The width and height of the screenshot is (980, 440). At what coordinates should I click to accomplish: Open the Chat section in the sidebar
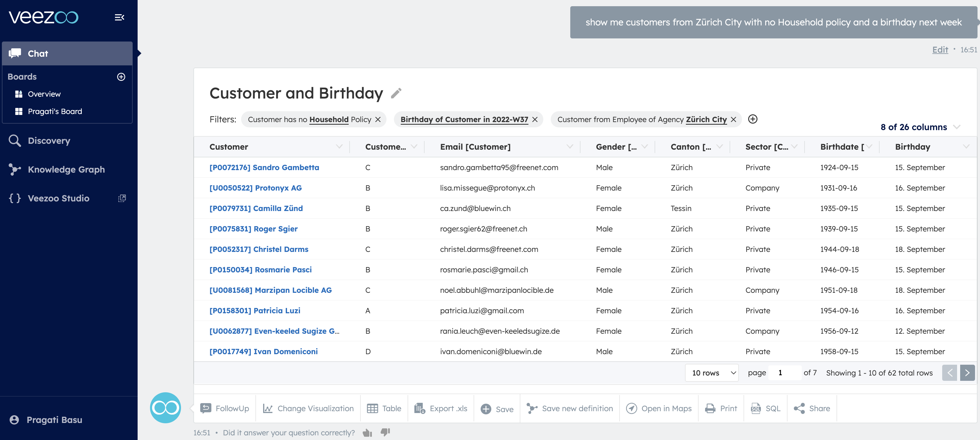coord(37,53)
